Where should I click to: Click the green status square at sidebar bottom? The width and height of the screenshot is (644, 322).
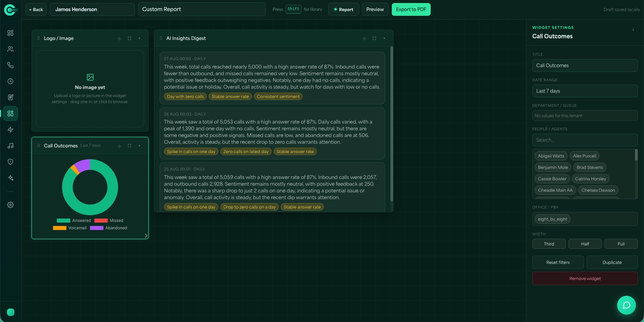(x=11, y=312)
